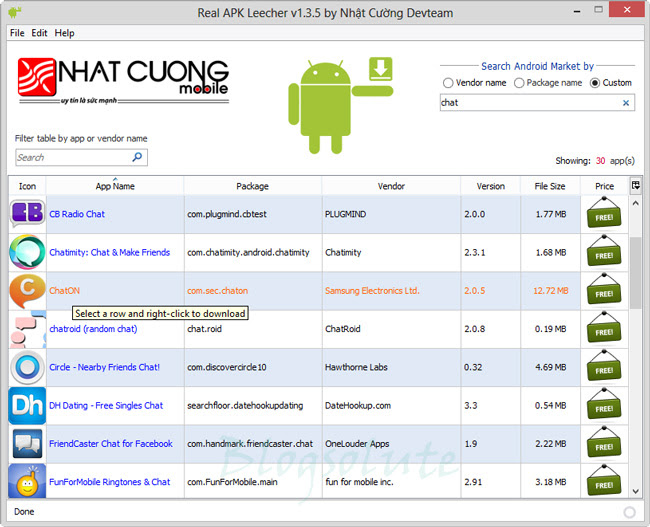Click the Chatimity app icon

pyautogui.click(x=27, y=252)
